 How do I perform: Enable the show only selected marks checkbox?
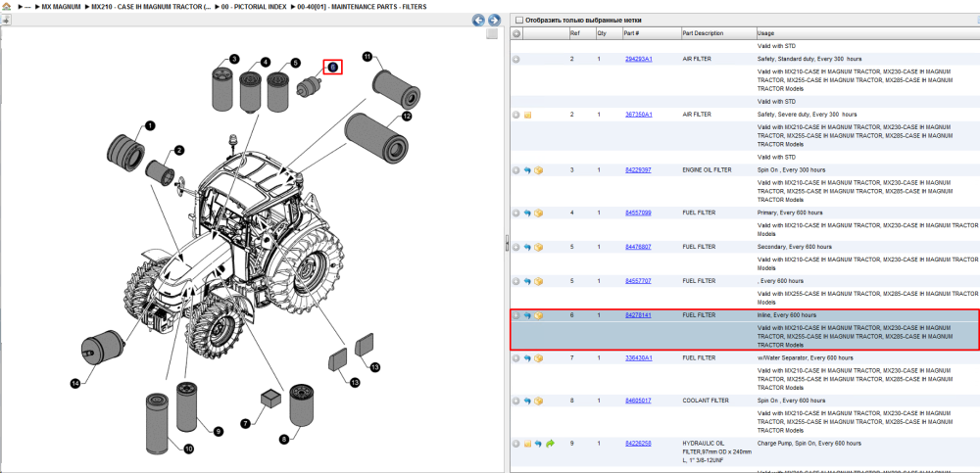[x=518, y=20]
